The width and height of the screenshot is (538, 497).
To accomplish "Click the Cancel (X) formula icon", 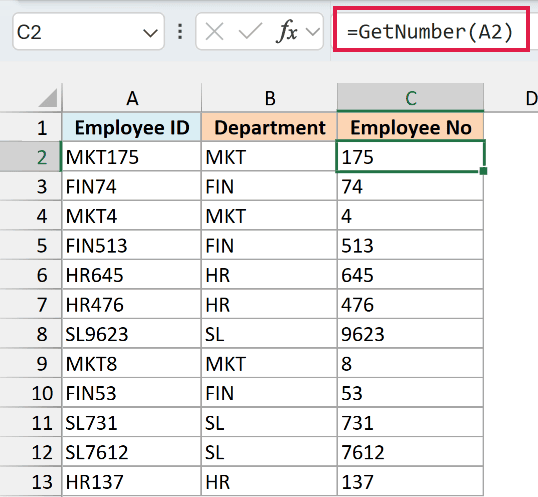I will (x=214, y=32).
